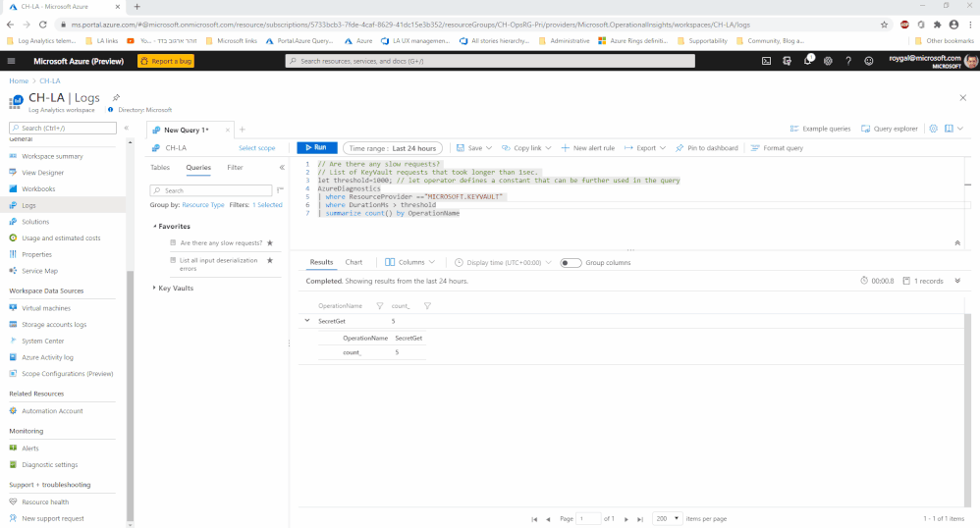Viewport: 980px width, 528px height.
Task: Open the Export dropdown
Action: [x=645, y=148]
